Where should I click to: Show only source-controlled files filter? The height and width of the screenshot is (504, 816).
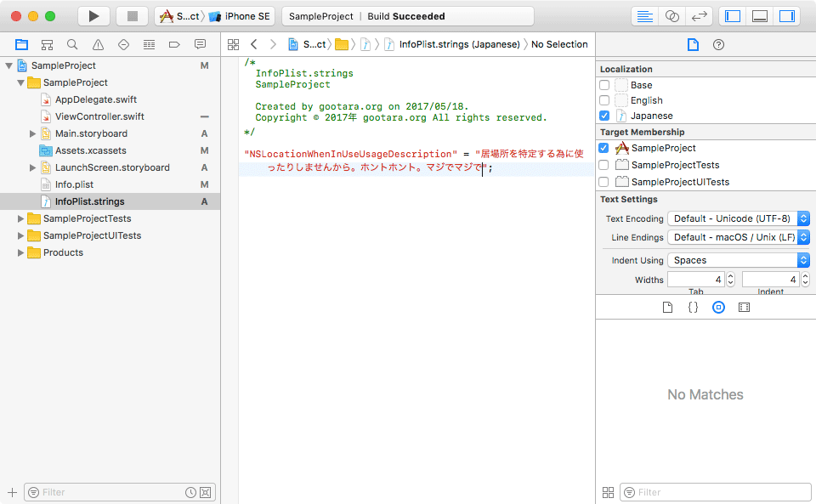click(206, 492)
